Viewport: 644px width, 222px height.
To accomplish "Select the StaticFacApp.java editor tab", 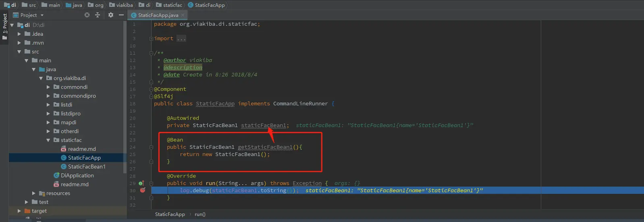I will point(158,15).
